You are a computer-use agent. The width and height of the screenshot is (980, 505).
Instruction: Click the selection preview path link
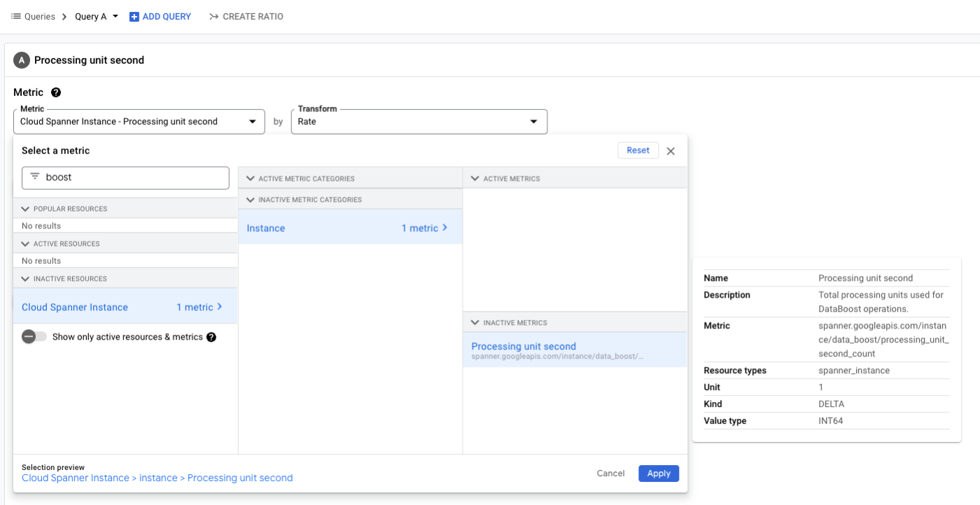tap(157, 478)
